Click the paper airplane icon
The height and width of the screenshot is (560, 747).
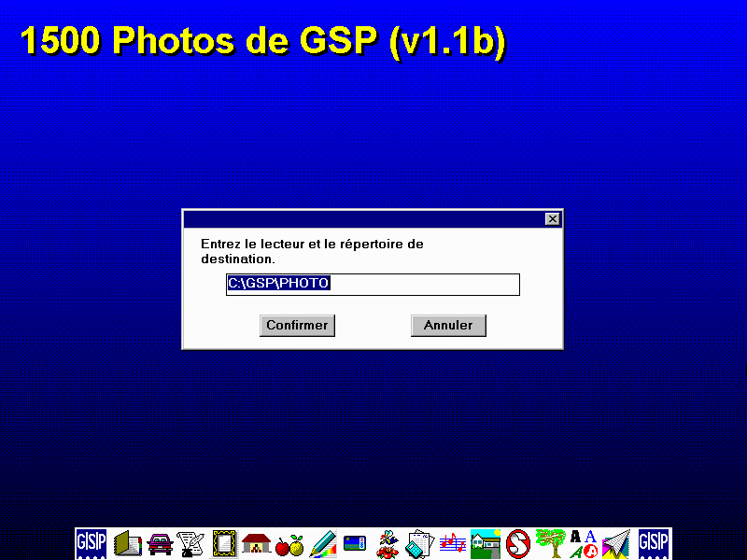click(x=615, y=543)
